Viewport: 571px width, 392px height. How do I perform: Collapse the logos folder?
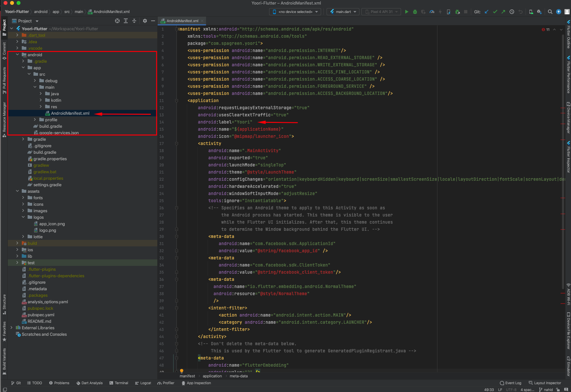[23, 217]
